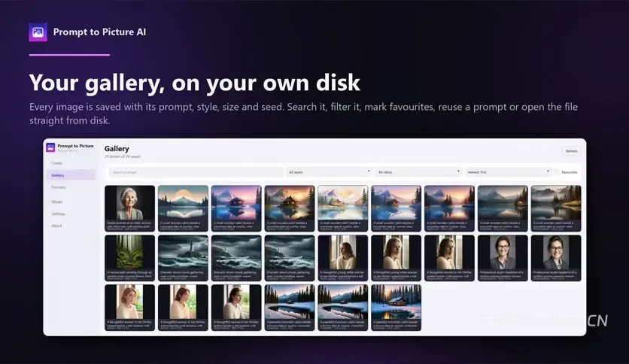Image resolution: width=629 pixels, height=364 pixels.
Task: Expand the All ratios dropdown
Action: tap(419, 172)
